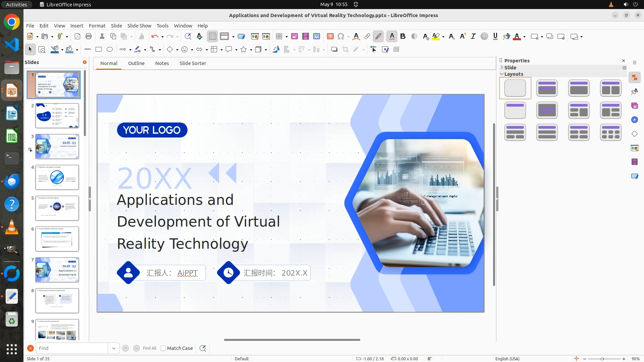This screenshot has height=362, width=644.
Task: Open the Navigator sidebar icon
Action: (634, 120)
